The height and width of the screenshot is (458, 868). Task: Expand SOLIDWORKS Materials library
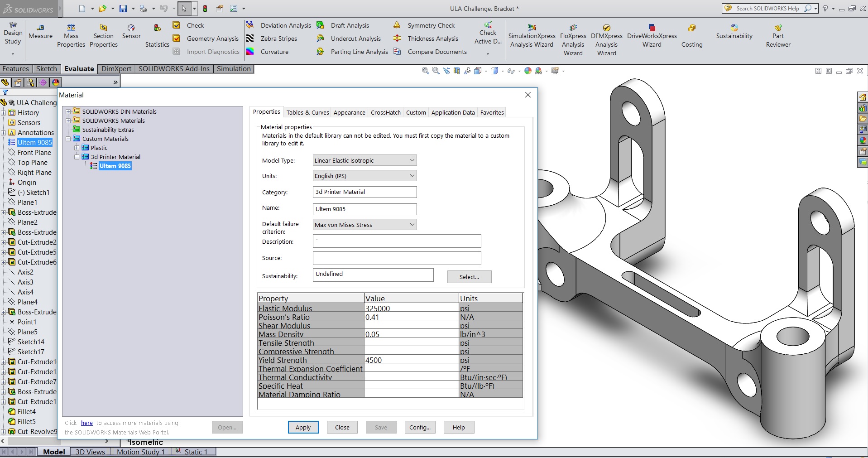pos(68,121)
